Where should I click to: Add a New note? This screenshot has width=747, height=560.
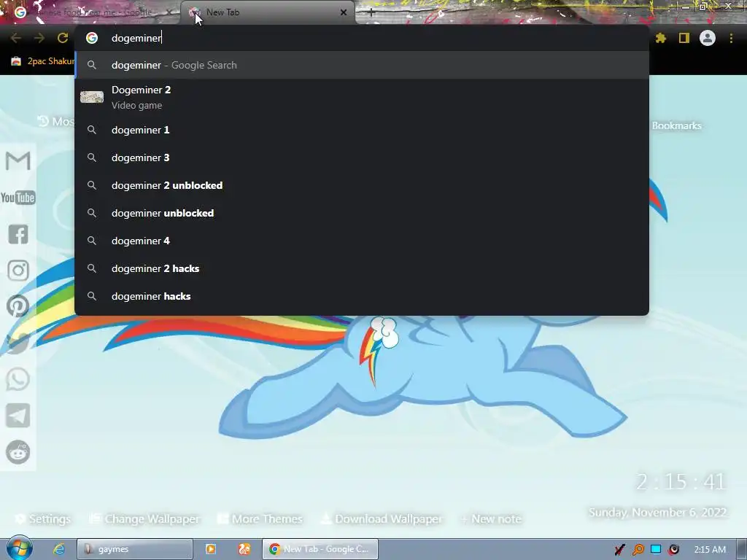click(491, 518)
